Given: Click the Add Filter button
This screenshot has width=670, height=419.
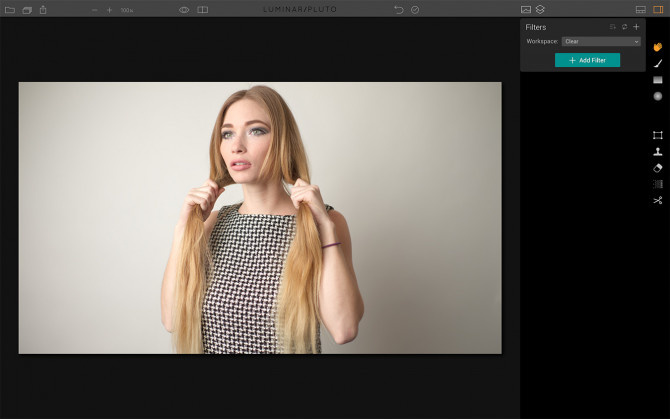Looking at the screenshot, I should tap(587, 60).
